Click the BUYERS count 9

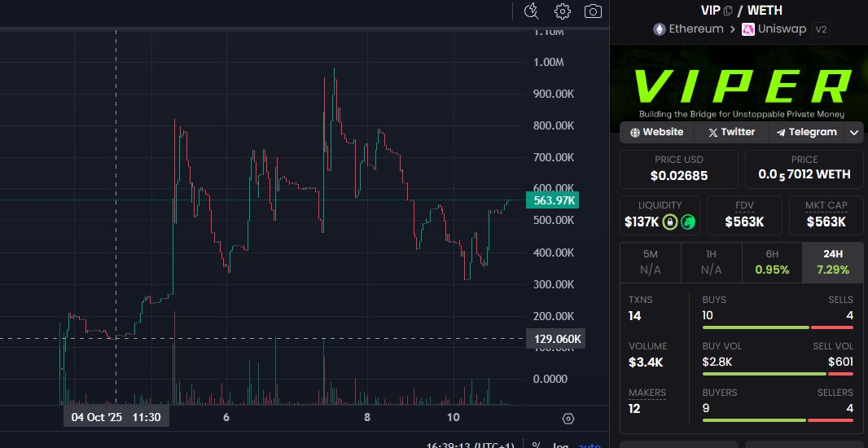coord(706,409)
